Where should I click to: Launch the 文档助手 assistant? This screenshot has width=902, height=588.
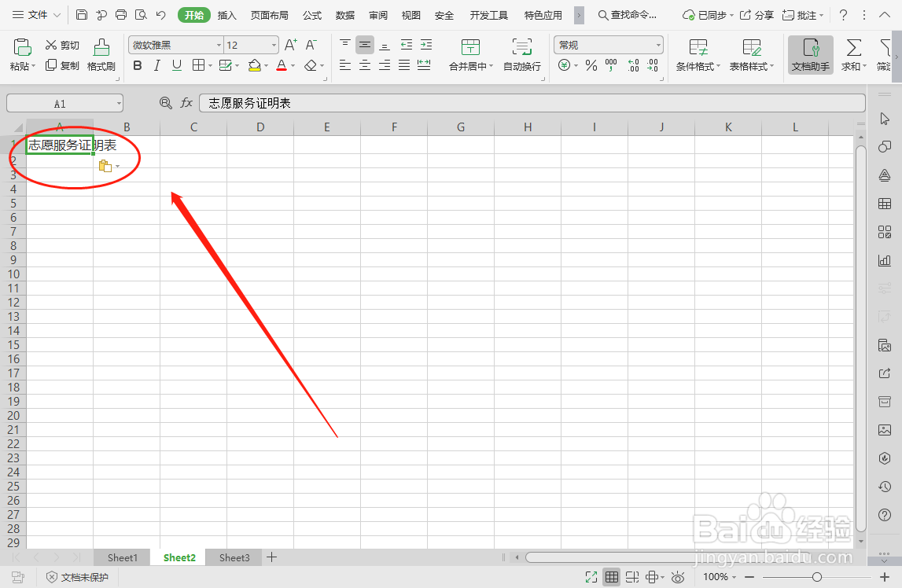[810, 55]
